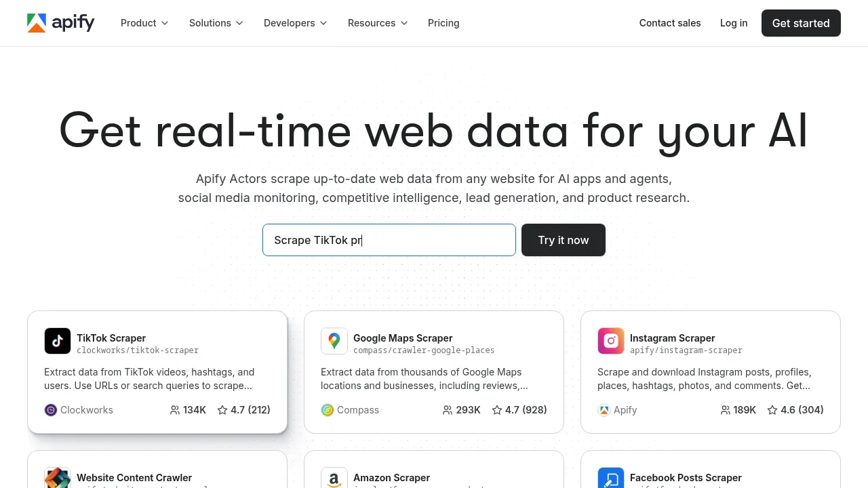Click the Compass maker badge icon
The image size is (868, 488).
[x=328, y=410]
